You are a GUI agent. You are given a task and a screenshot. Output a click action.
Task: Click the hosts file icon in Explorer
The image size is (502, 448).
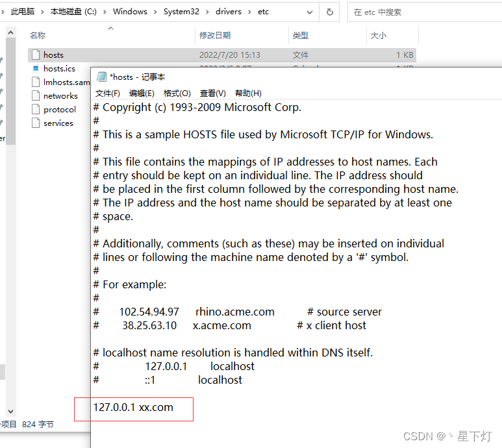point(36,55)
